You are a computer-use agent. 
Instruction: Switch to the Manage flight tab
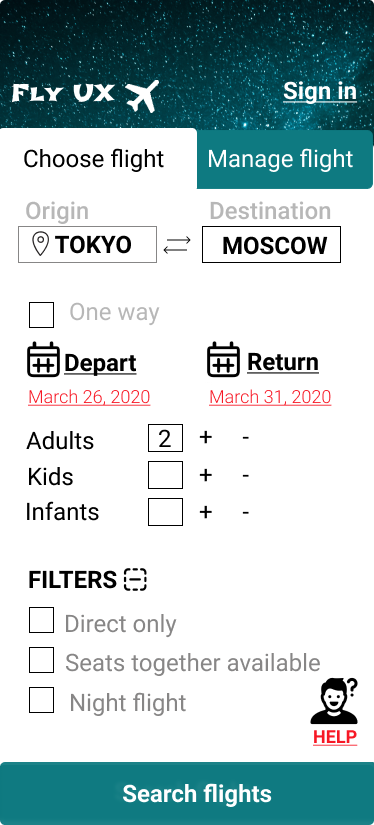[285, 159]
